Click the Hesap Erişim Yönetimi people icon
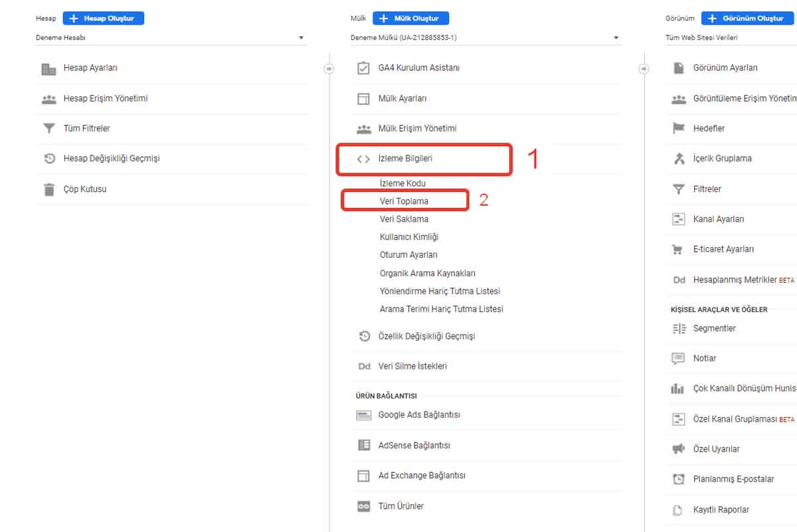The height and width of the screenshot is (532, 797). [x=48, y=98]
